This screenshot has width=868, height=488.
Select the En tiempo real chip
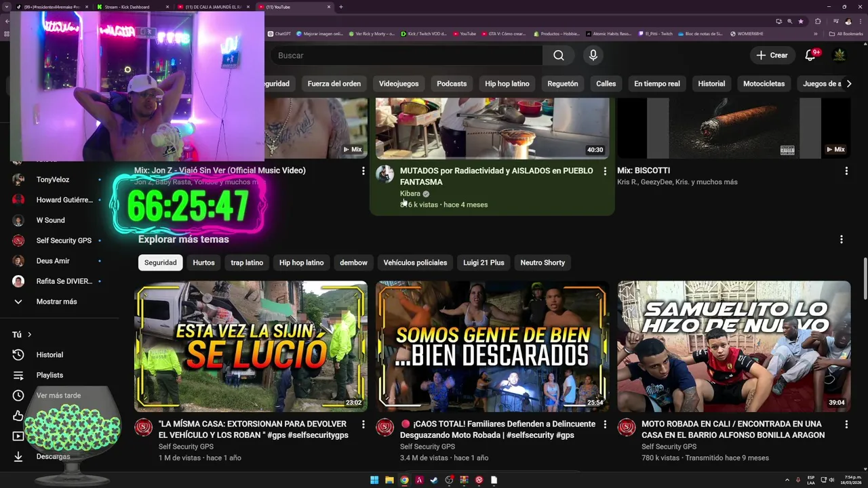(x=656, y=84)
